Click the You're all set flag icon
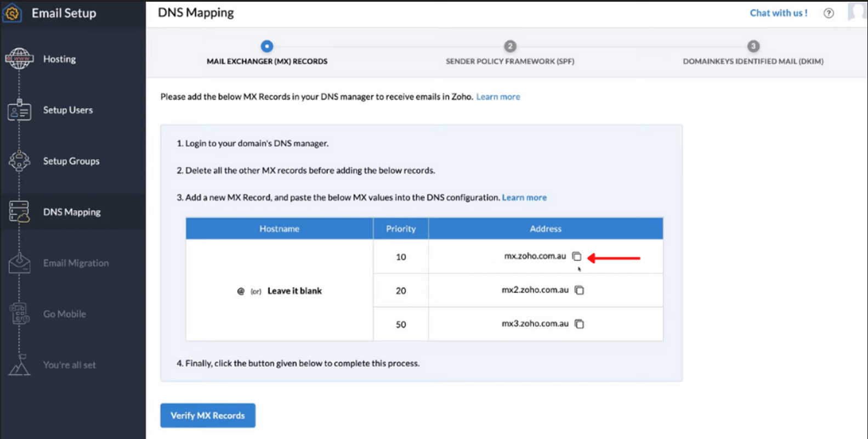The width and height of the screenshot is (868, 439). coord(19,365)
